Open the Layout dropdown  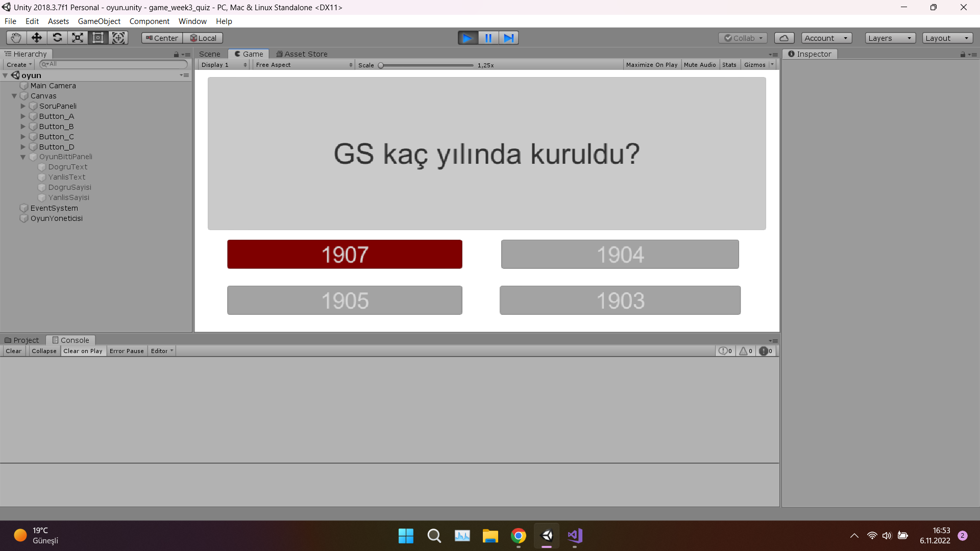click(x=947, y=38)
